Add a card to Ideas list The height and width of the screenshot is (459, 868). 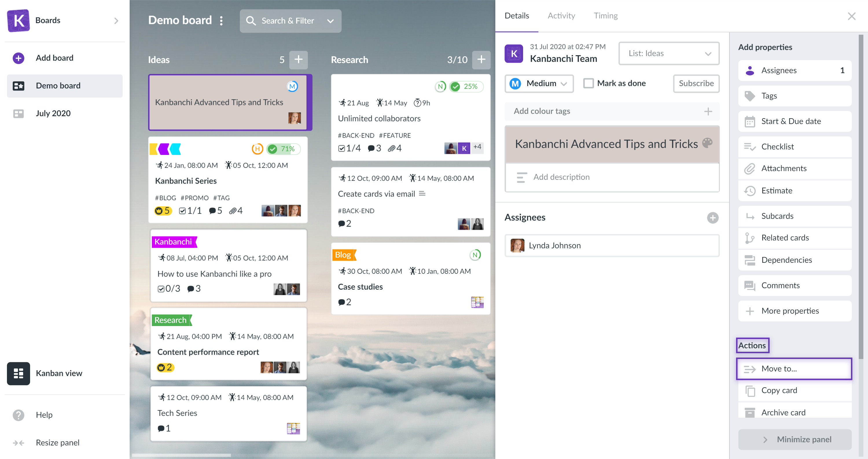pos(298,60)
